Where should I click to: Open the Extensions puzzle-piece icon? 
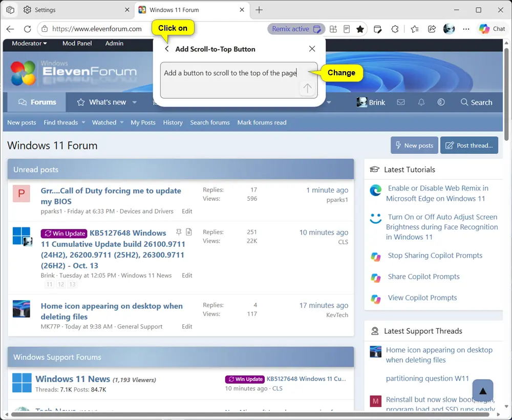395,29
